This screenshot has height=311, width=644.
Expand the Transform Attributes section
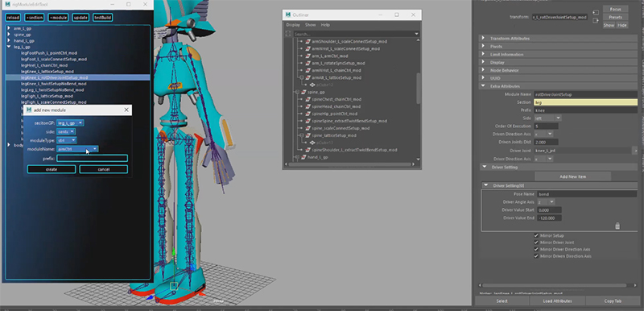click(484, 38)
